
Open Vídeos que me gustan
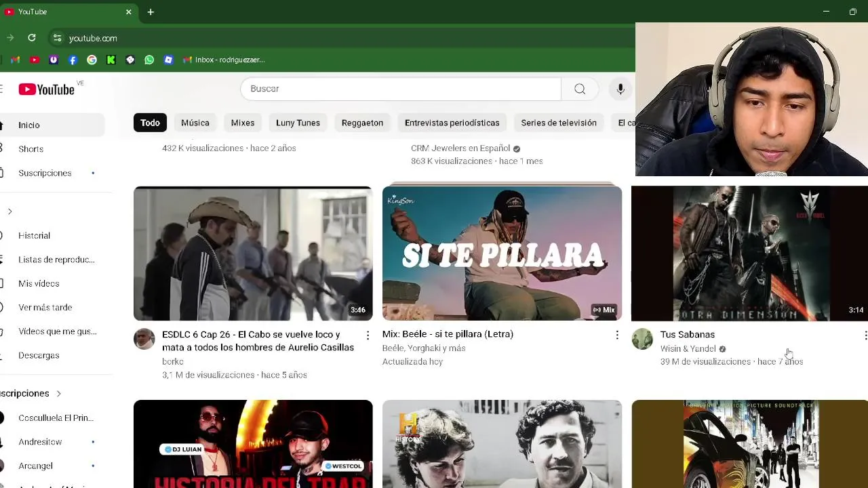click(52, 331)
